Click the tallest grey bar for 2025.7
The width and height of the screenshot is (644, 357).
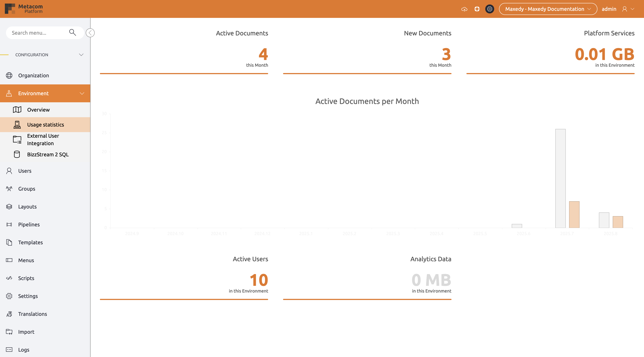coord(560,178)
